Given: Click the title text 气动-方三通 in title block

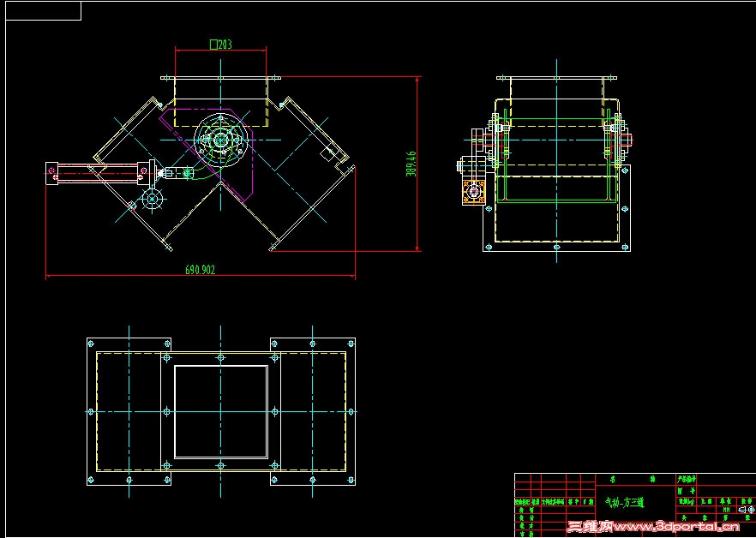Looking at the screenshot, I should (624, 503).
